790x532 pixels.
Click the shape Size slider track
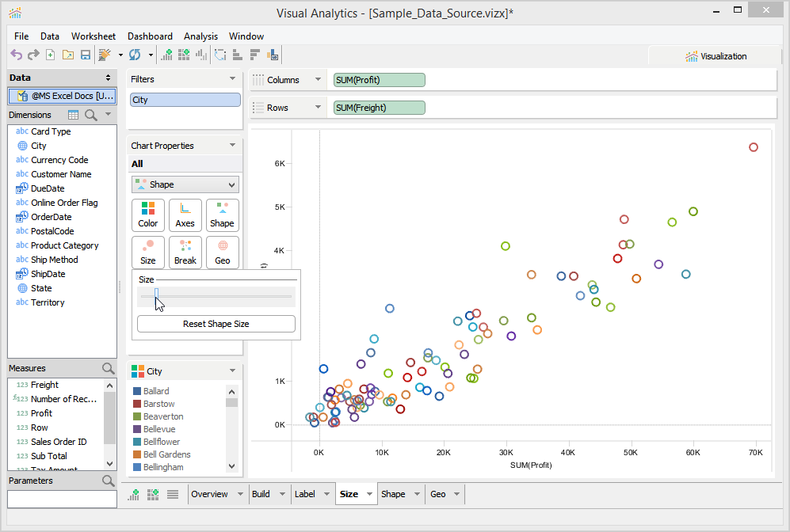pyautogui.click(x=216, y=296)
